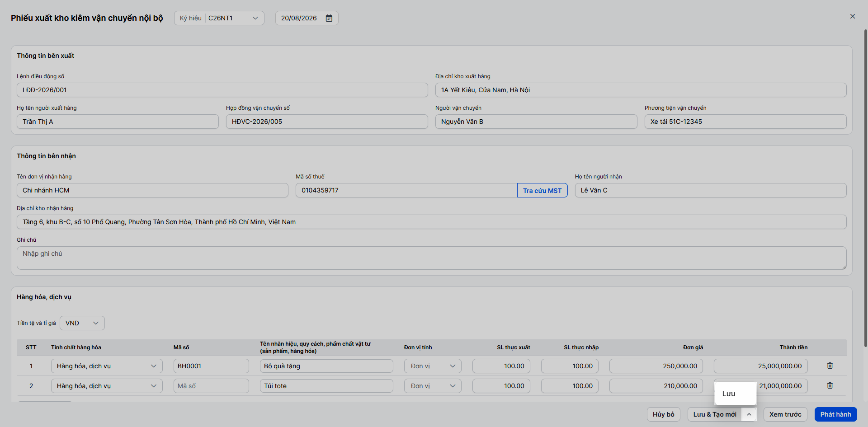Click SL thực xuất field for Bộ quà tặng
The image size is (868, 427).
[x=501, y=366]
